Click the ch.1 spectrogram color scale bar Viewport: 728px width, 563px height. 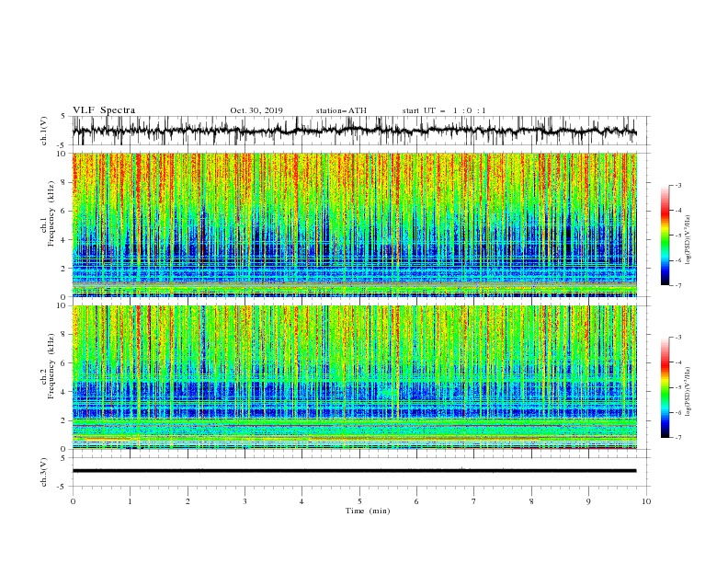click(x=665, y=236)
